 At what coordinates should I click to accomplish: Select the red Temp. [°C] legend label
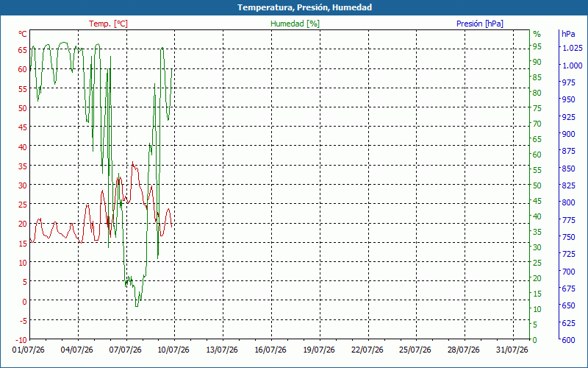click(108, 24)
